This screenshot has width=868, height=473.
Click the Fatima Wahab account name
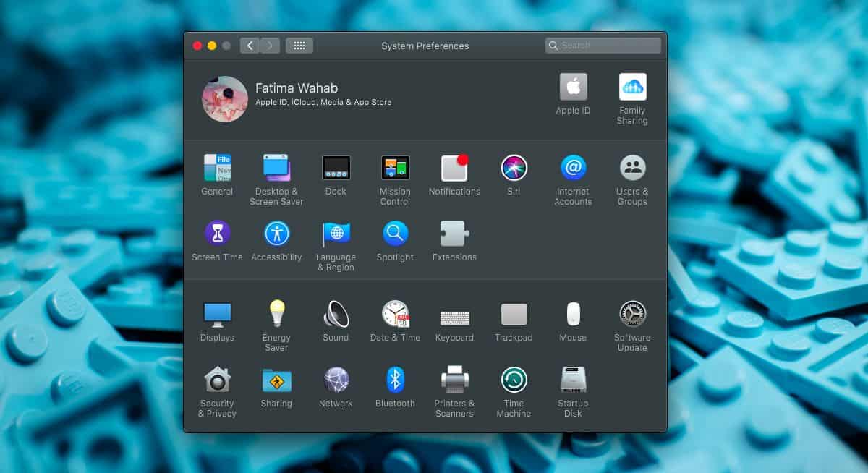pos(297,88)
